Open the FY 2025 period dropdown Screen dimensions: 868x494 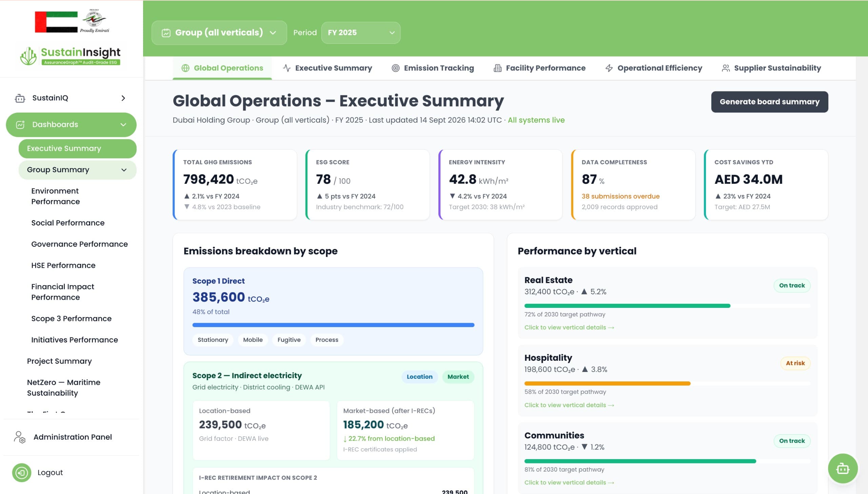pos(360,33)
